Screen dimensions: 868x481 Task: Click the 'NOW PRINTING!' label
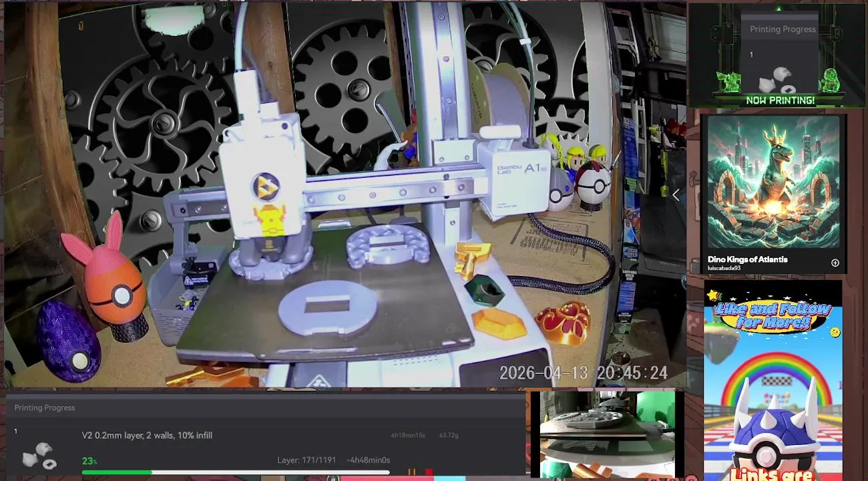coord(780,100)
